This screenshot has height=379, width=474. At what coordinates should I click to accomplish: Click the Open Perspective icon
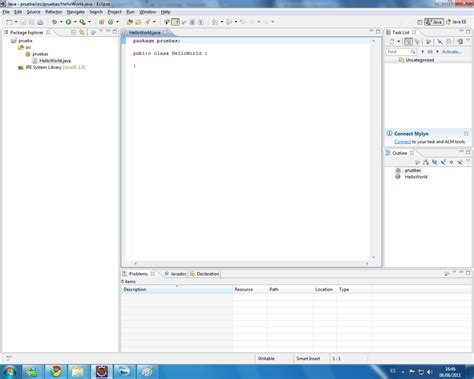click(420, 22)
